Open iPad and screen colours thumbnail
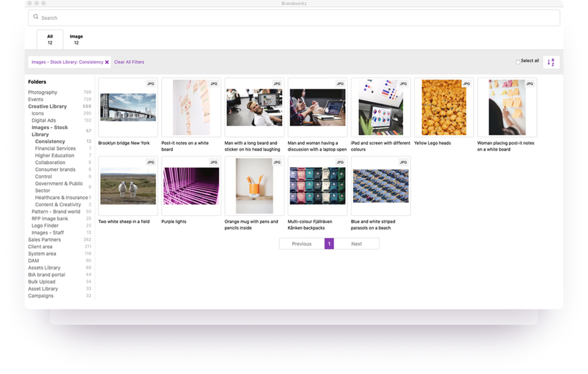 tap(381, 107)
